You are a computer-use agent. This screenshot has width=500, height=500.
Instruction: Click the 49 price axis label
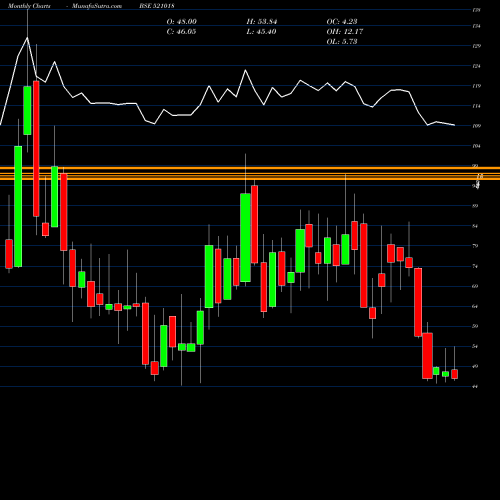pyautogui.click(x=476, y=366)
